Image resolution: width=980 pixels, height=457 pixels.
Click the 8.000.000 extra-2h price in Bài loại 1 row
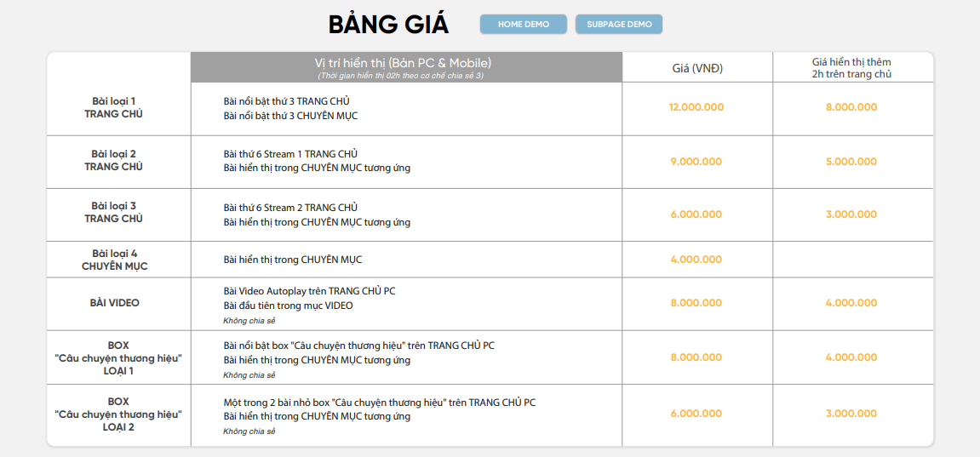[851, 107]
